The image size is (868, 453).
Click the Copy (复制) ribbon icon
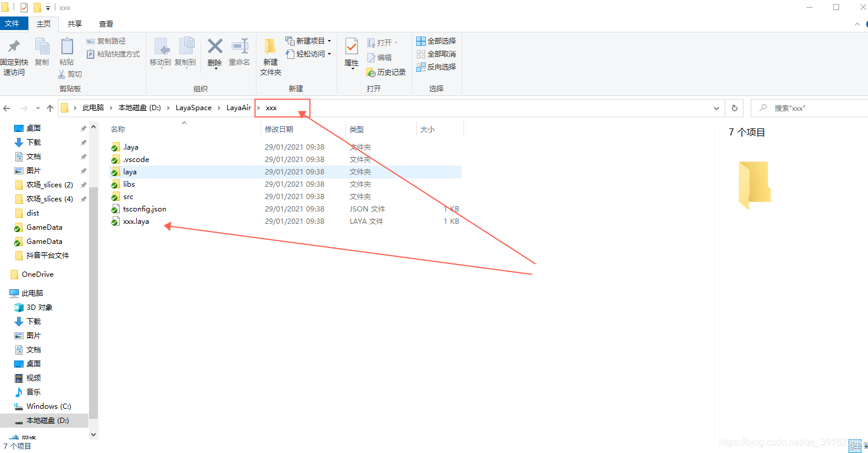pos(42,47)
